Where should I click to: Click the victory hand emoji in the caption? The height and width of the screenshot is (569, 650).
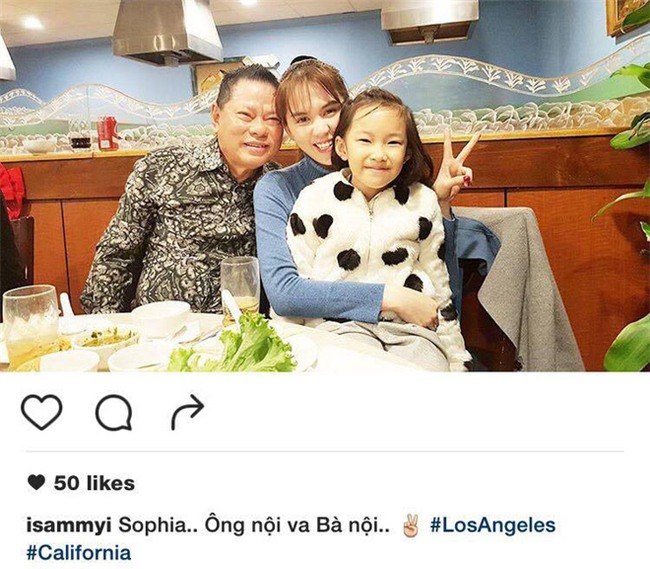click(x=411, y=525)
